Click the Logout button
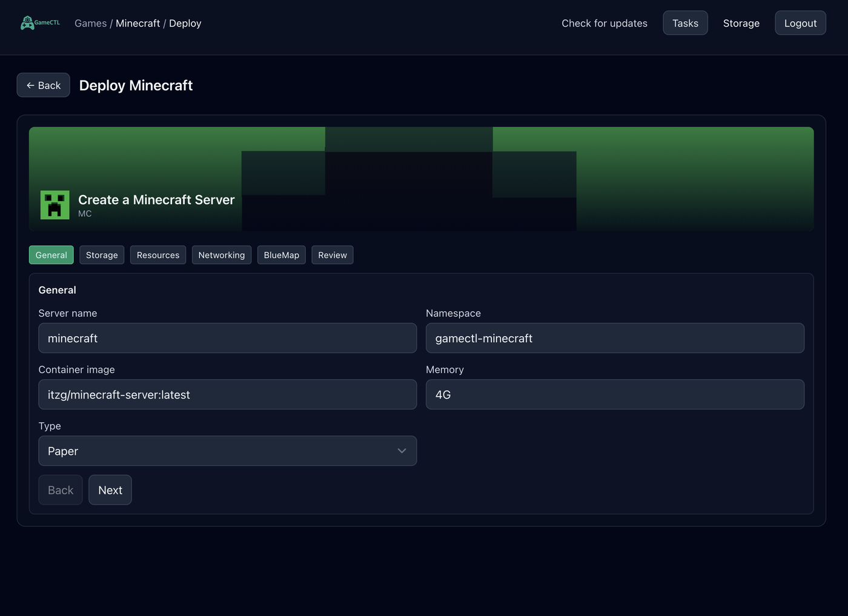Screen dimensions: 848x616 click(800, 23)
